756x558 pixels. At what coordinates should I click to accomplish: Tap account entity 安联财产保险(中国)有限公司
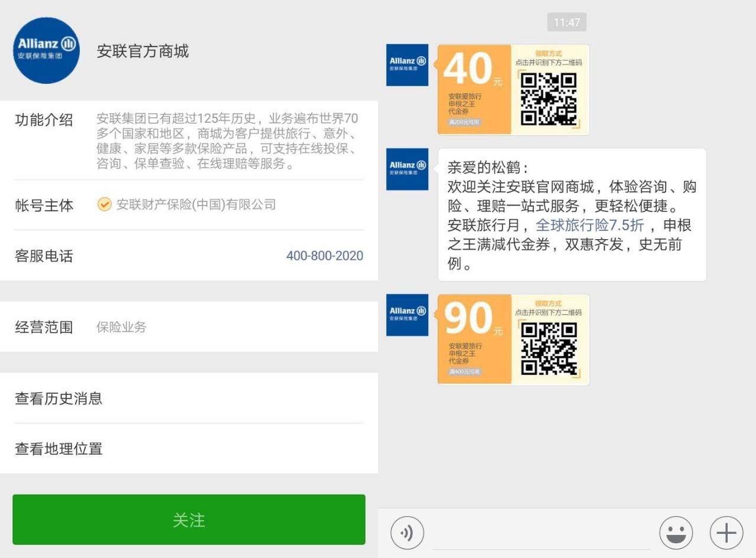(196, 204)
